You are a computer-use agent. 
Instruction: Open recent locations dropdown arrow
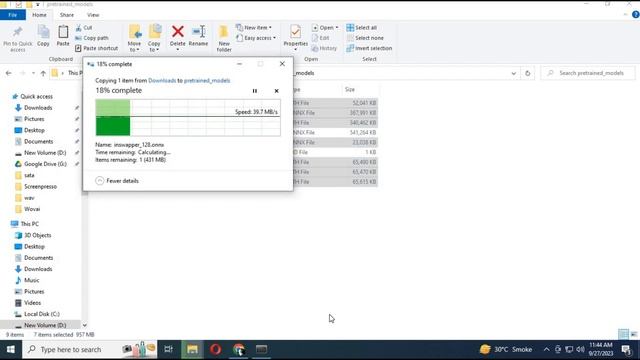pos(33,73)
